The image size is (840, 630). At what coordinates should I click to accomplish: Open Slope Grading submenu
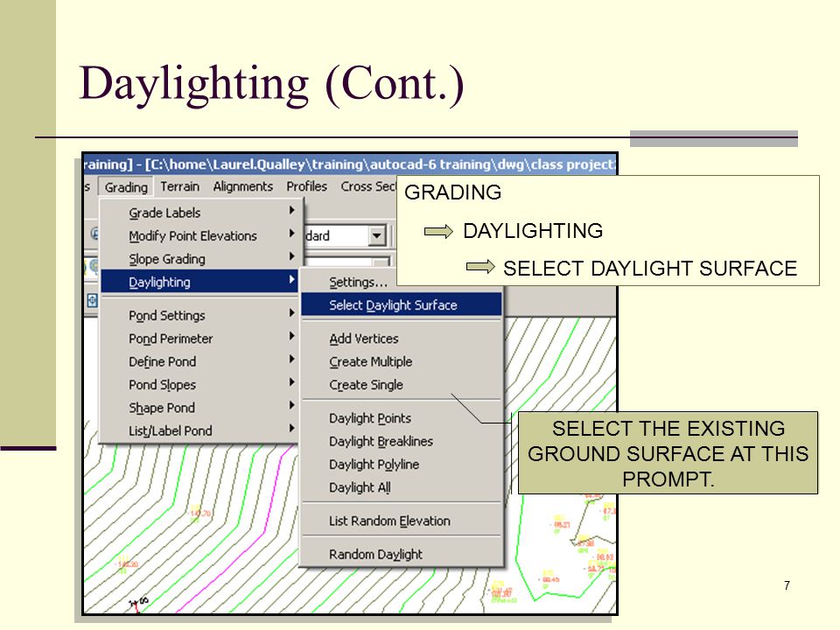tap(199, 259)
